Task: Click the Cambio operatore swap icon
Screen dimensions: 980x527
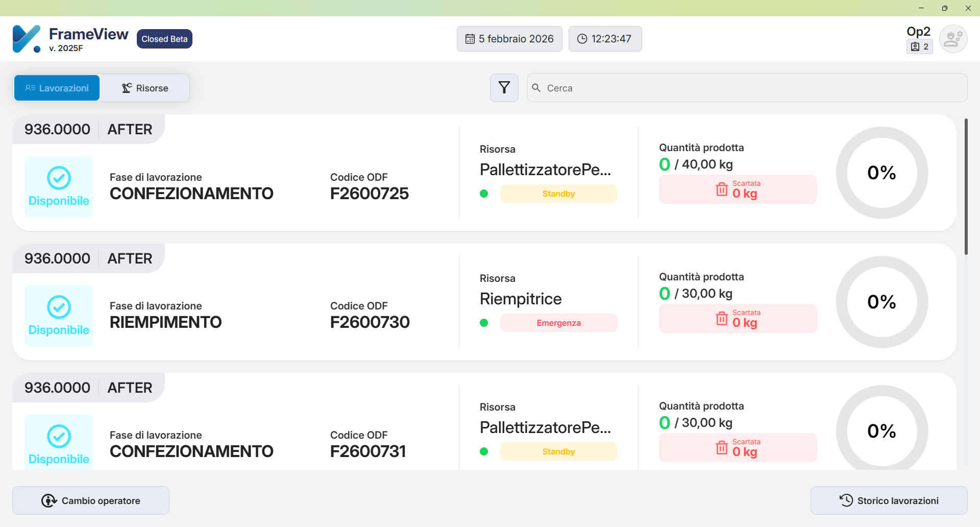Action: coord(49,500)
